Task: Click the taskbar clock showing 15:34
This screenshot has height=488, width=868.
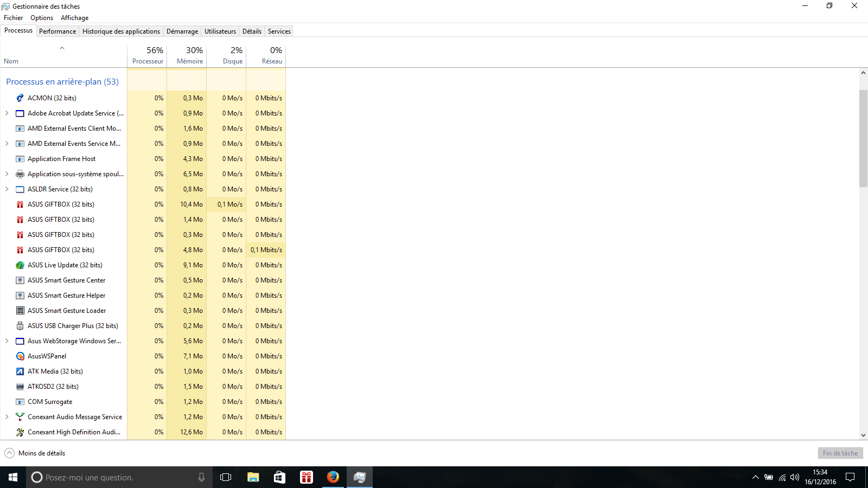Action: (x=820, y=477)
